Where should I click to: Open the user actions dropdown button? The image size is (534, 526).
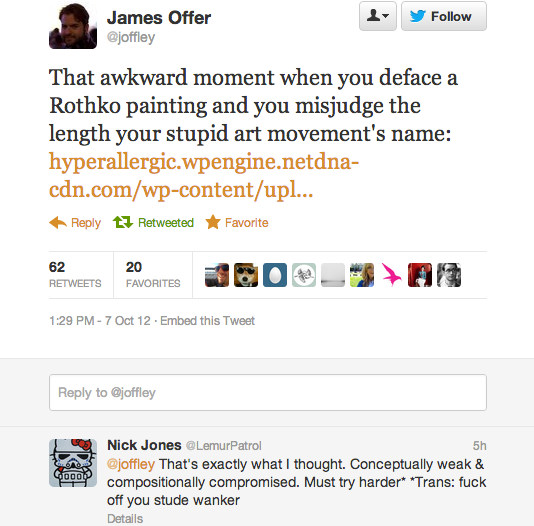point(378,16)
